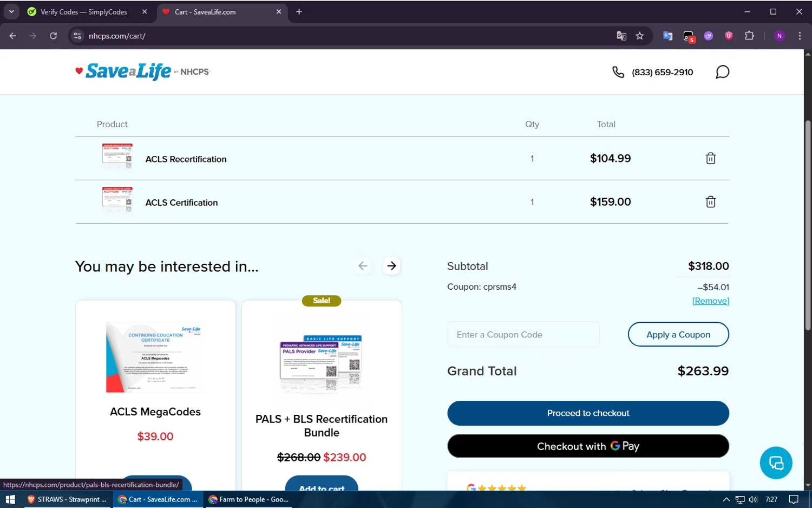Click ACLS Recertification certificate thumbnail

tap(117, 156)
